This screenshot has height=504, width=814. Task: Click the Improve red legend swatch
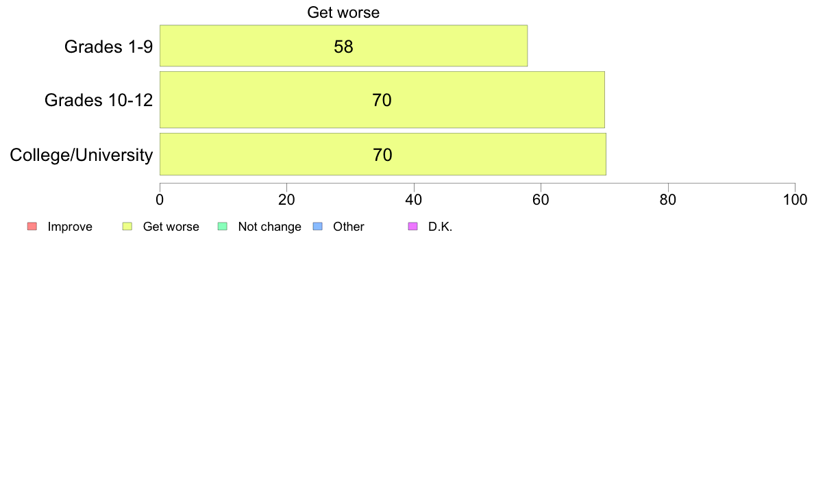point(32,226)
